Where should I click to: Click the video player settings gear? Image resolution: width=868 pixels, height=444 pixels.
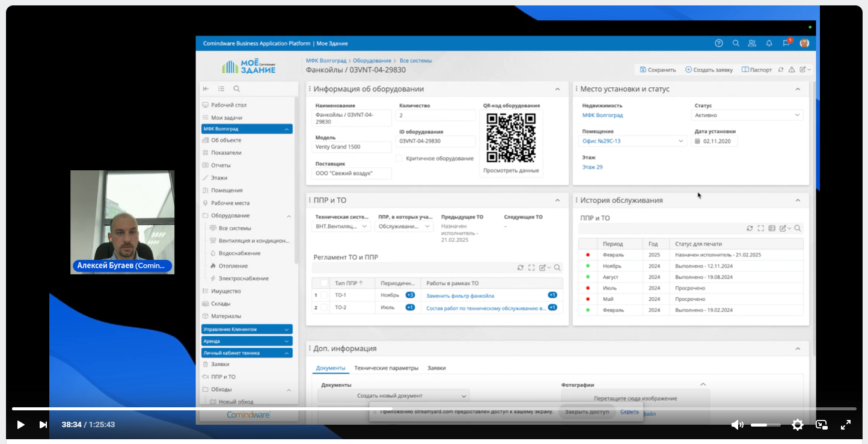pos(798,425)
